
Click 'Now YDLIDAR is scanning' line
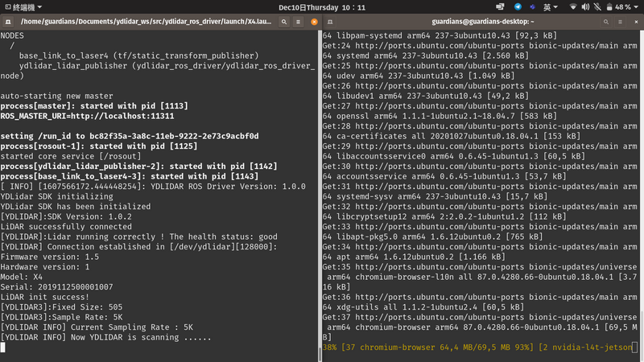click(105, 337)
